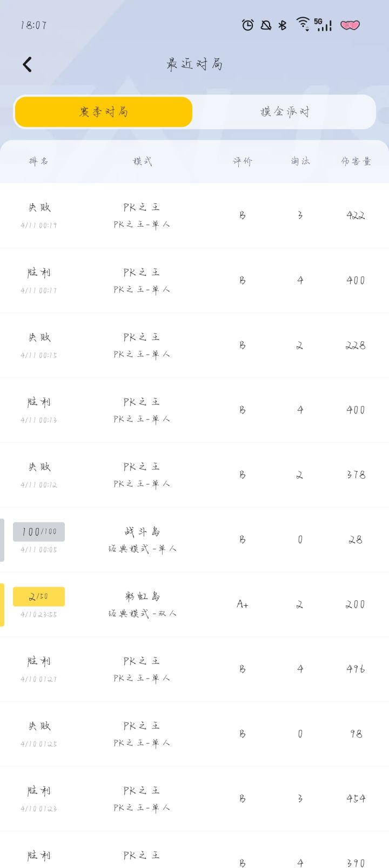The height and width of the screenshot is (868, 389).
Task: Open the 失败 match at 4/11 00:19
Action: pos(194,216)
